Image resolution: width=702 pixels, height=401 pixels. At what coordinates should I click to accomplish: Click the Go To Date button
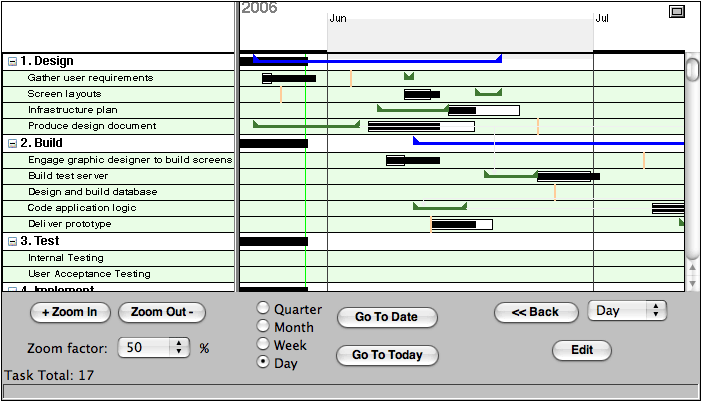click(387, 317)
